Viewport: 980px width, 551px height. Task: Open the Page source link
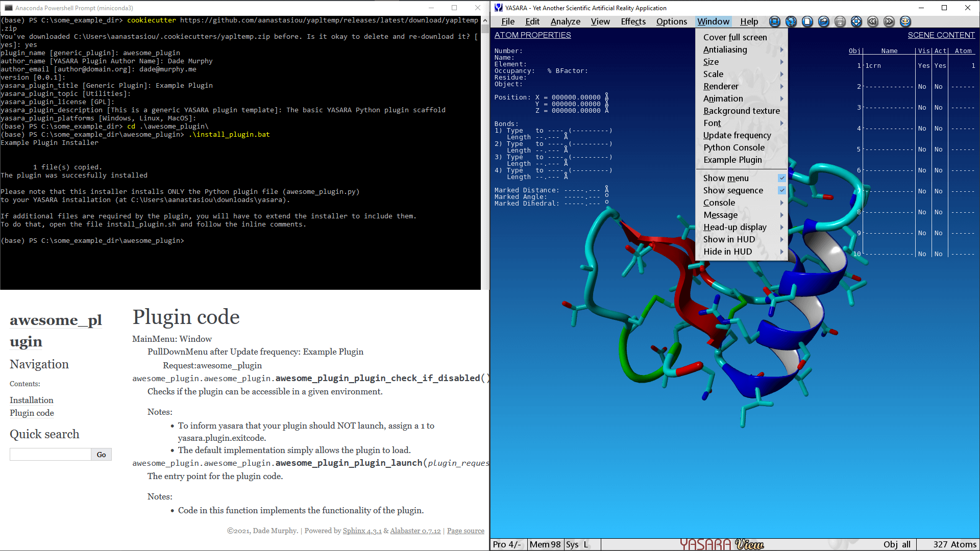465,531
